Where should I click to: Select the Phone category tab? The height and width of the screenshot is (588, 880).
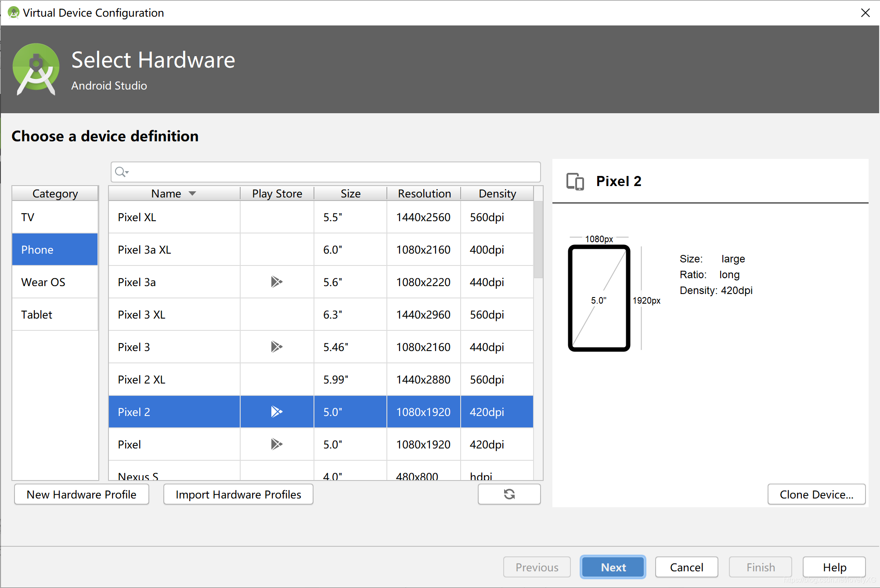point(55,249)
